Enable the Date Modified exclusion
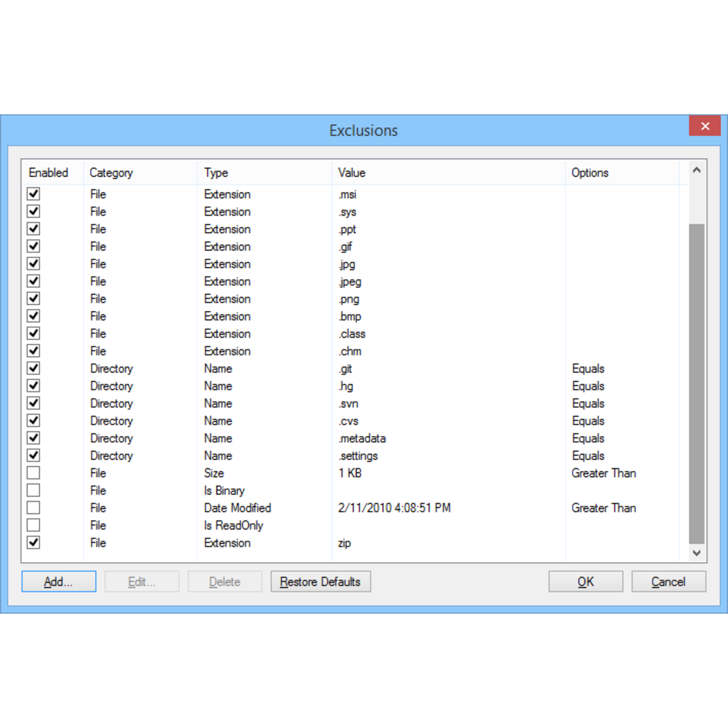Image resolution: width=728 pixels, height=728 pixels. point(33,507)
